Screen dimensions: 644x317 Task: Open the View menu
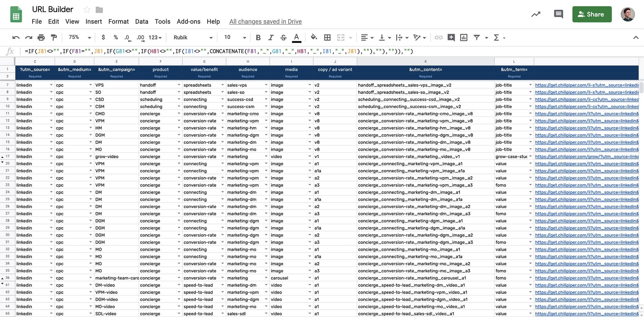click(x=72, y=22)
